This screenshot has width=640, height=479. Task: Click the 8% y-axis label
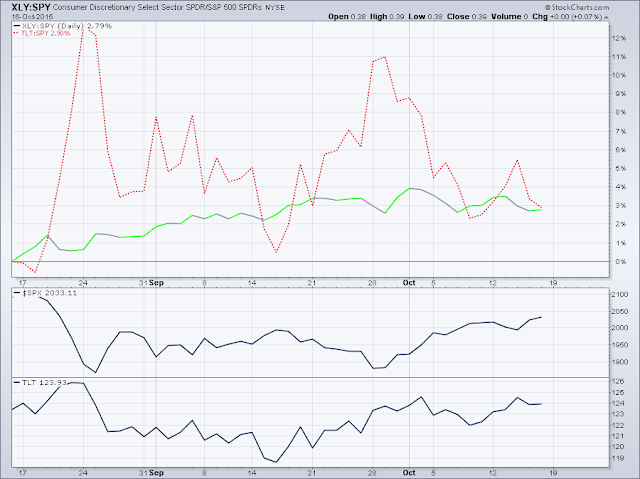coord(620,112)
